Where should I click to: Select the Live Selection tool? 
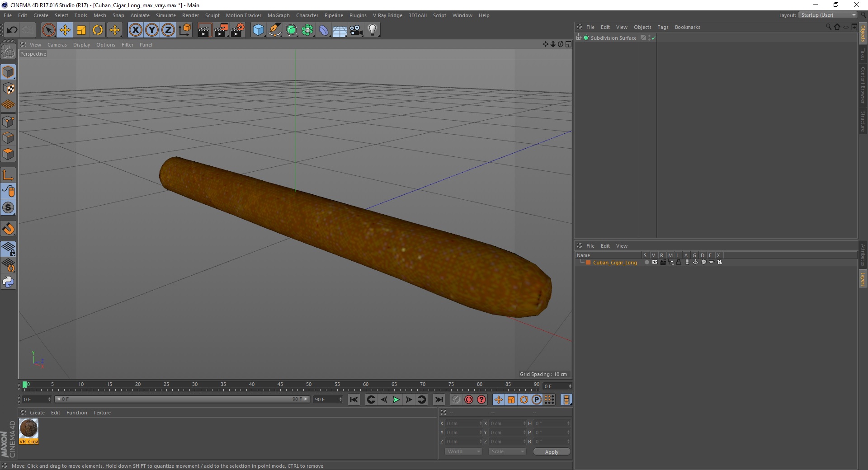[x=48, y=30]
